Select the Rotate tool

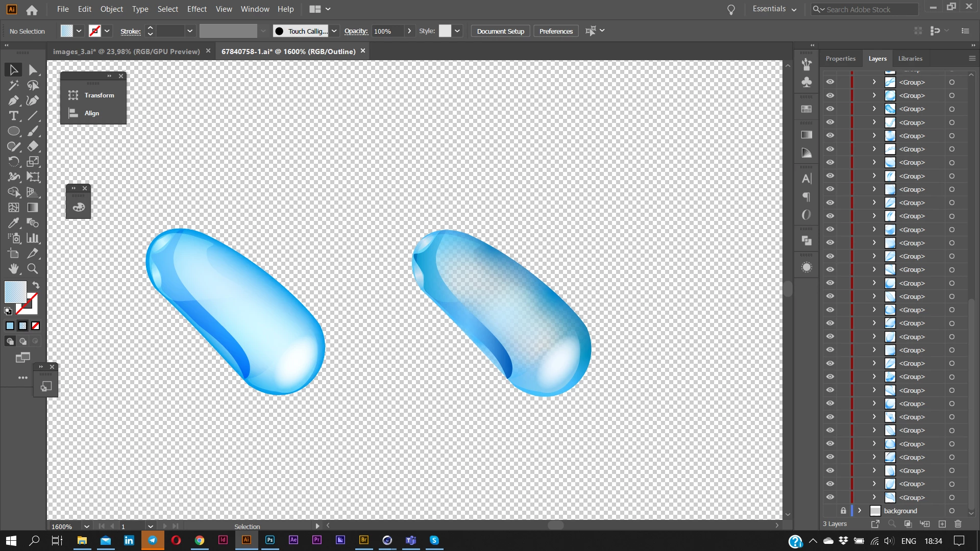pos(13,162)
